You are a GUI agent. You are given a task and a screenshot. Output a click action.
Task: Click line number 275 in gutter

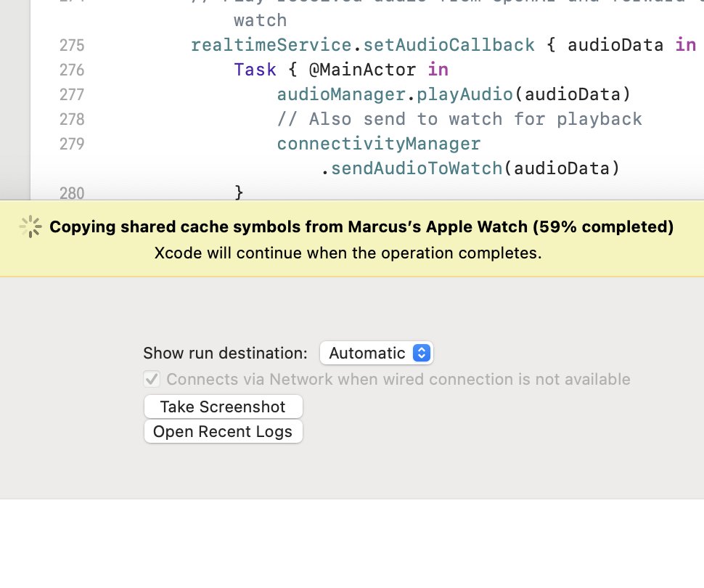(72, 45)
